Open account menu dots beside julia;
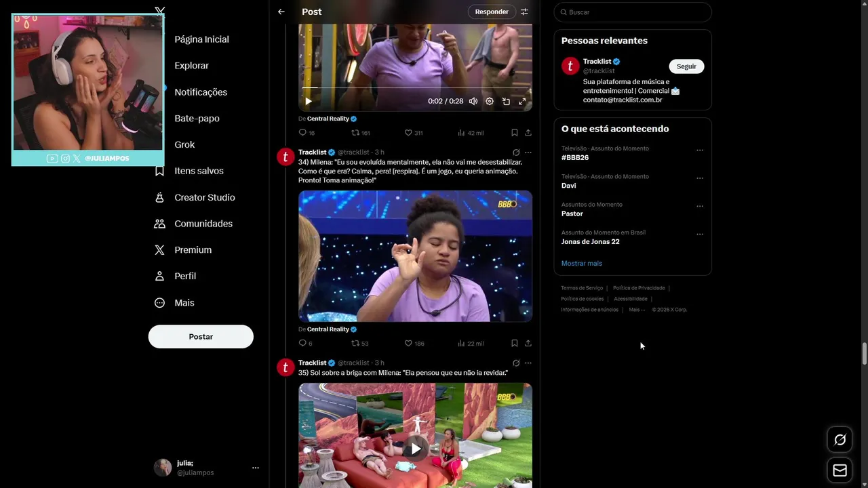868x488 pixels. pos(256,468)
